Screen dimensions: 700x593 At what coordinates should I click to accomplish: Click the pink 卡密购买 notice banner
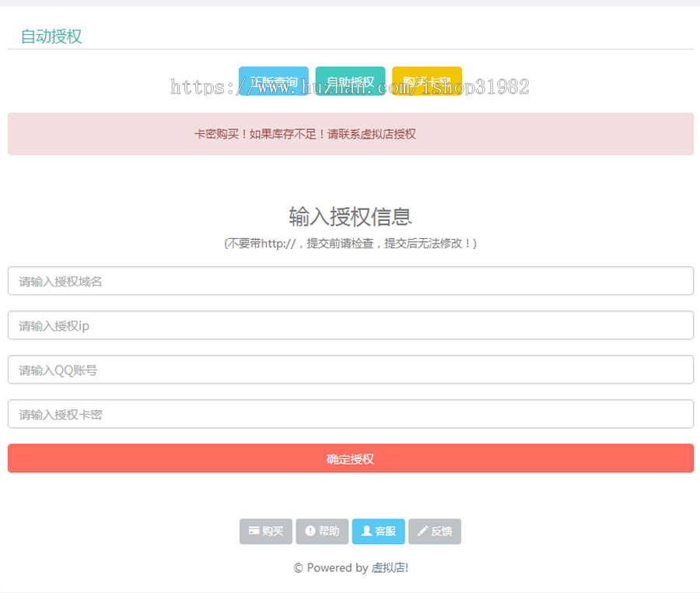[x=350, y=134]
